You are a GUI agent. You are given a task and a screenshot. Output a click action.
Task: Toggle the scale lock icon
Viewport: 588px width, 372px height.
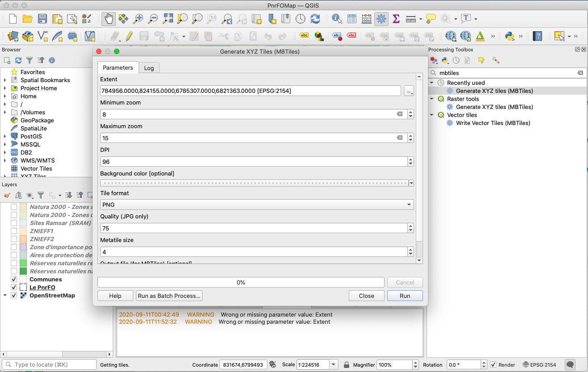point(347,364)
